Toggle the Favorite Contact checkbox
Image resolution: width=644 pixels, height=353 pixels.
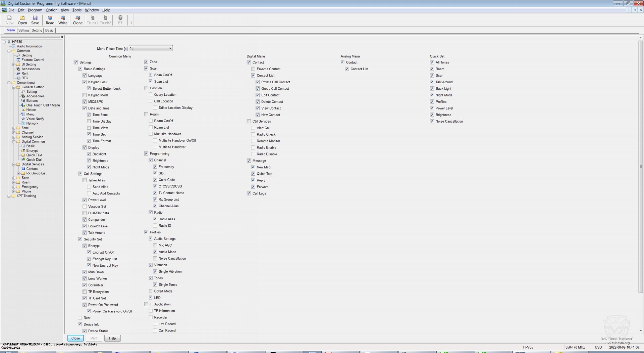coord(253,69)
